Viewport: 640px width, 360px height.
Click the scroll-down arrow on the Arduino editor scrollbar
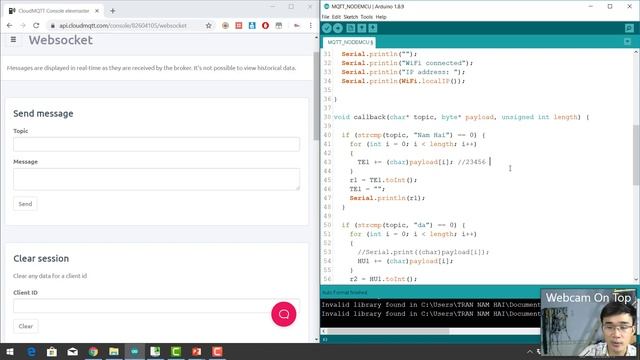point(636,280)
